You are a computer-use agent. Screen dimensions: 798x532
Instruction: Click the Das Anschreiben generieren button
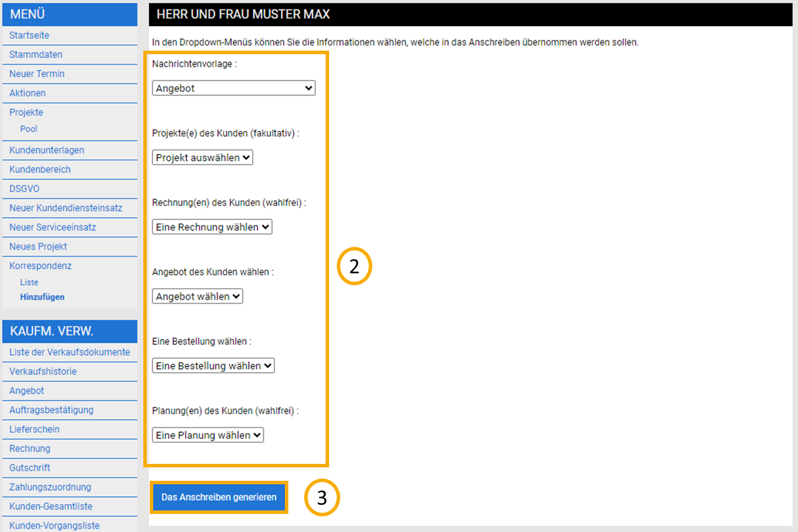(219, 497)
